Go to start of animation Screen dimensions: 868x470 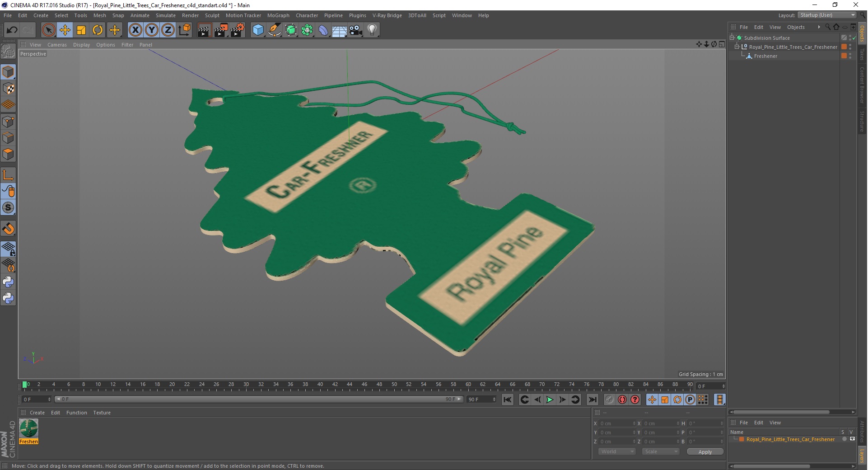(x=508, y=399)
